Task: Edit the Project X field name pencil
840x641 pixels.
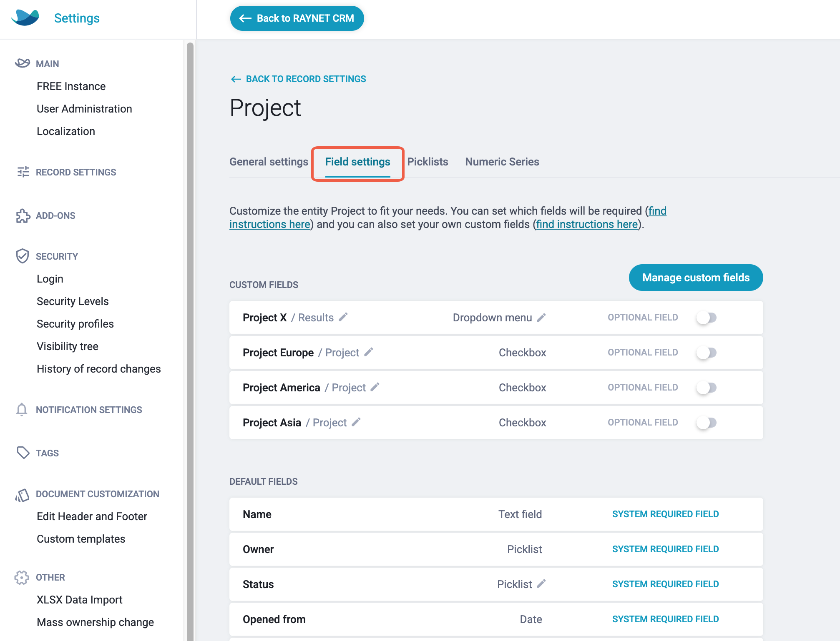Action: click(x=343, y=317)
